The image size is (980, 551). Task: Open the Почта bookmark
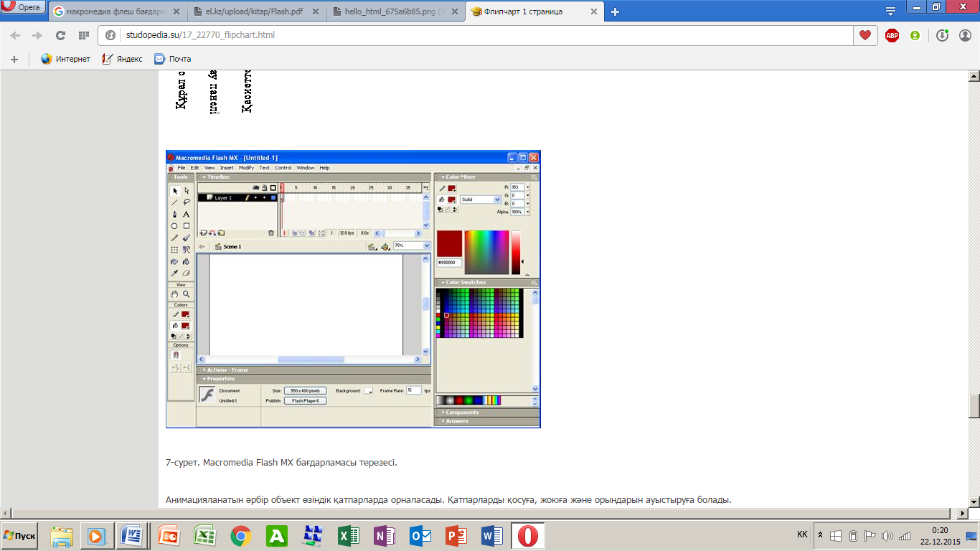[x=173, y=59]
